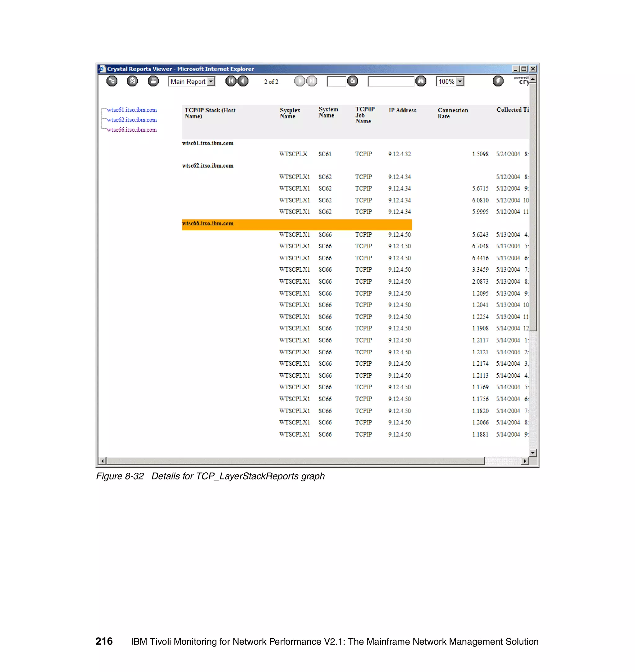
Task: Go to the previous report page
Action: pos(243,81)
